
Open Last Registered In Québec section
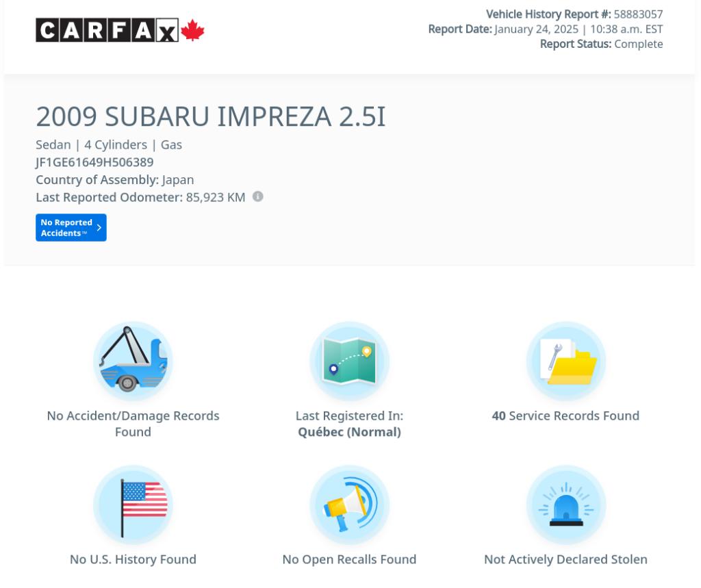(350, 424)
